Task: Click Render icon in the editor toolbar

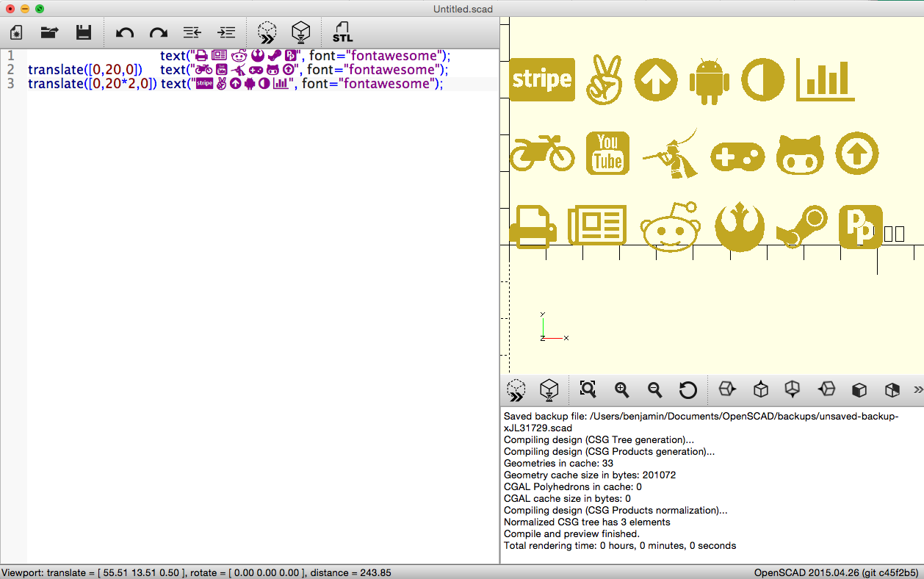Action: coord(301,32)
